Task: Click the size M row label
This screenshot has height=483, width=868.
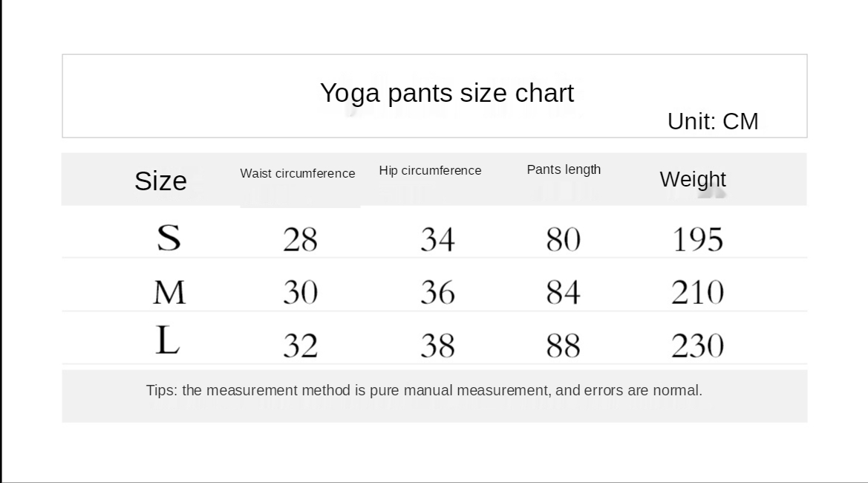Action: coord(169,293)
